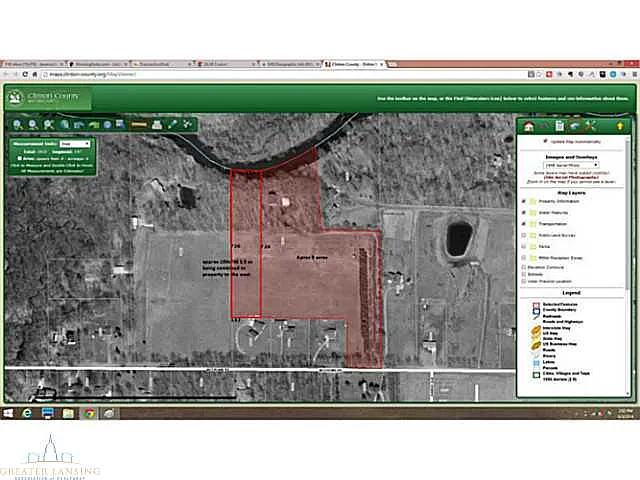The image size is (640, 480).
Task: Uncheck the Transportation layer checkbox
Action: [x=524, y=224]
